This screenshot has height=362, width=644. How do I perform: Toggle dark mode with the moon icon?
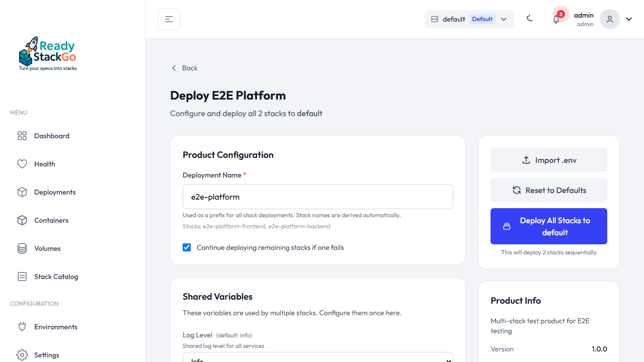click(530, 18)
